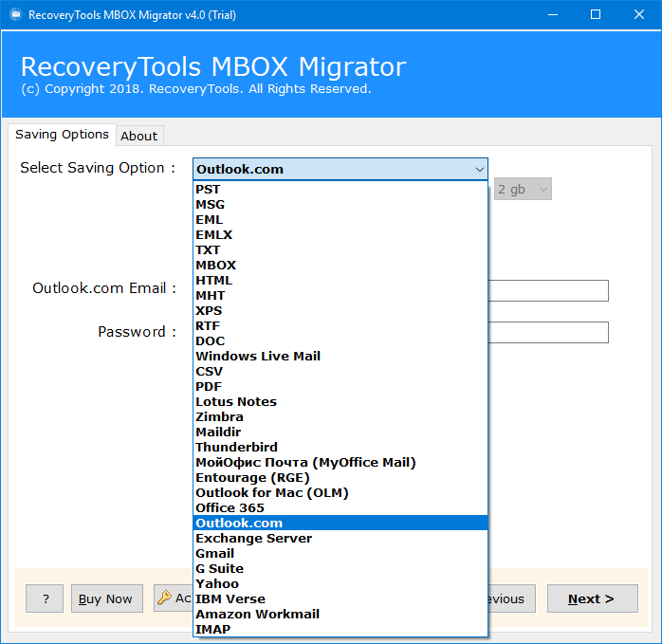Choose Entourage (RGE) option

tap(340, 478)
